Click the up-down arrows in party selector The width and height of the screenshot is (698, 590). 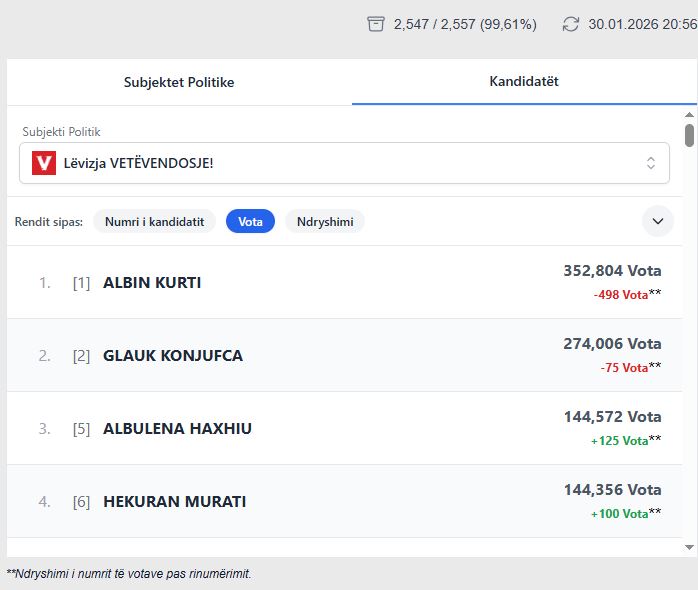pyautogui.click(x=650, y=163)
